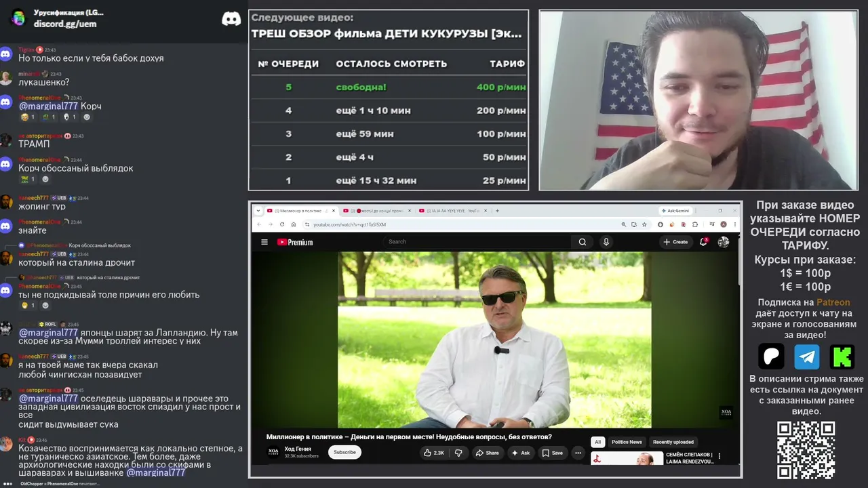Click the 32.3K subscribers count
The image size is (868, 488).
click(x=302, y=456)
